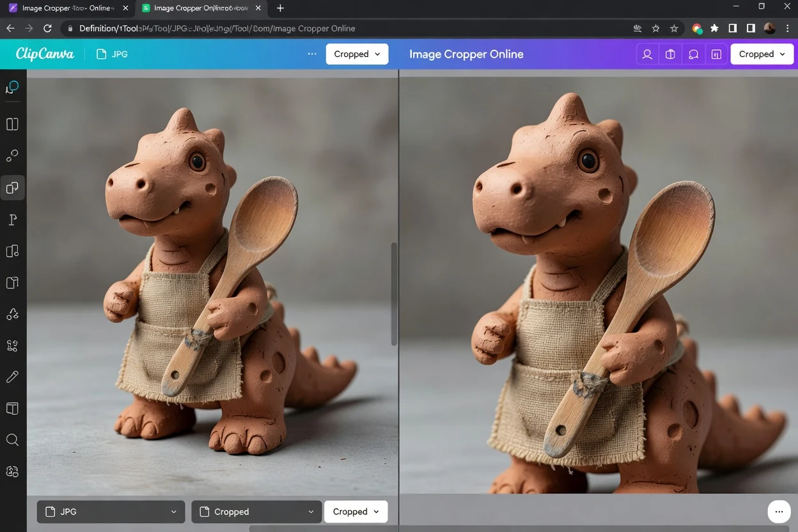Click the three-circle shapes cluster sidebar icon
This screenshot has height=532, width=798.
coord(12,314)
